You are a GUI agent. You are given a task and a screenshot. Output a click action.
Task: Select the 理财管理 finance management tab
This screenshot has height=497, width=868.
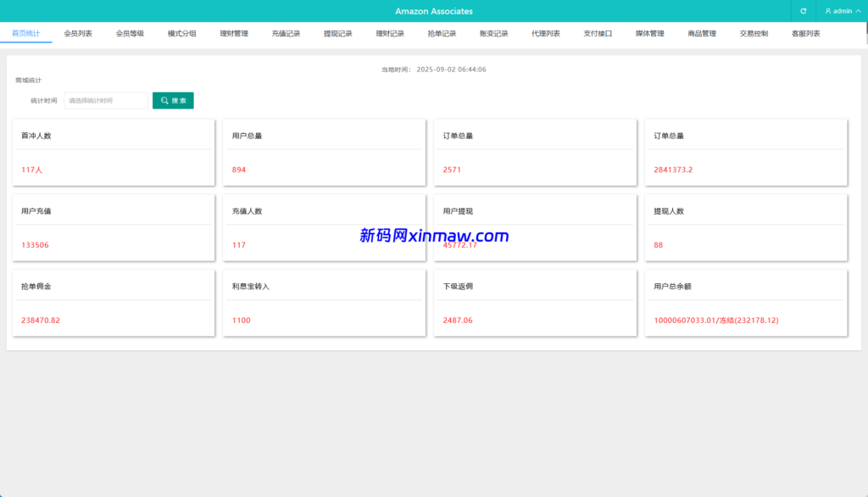point(236,33)
